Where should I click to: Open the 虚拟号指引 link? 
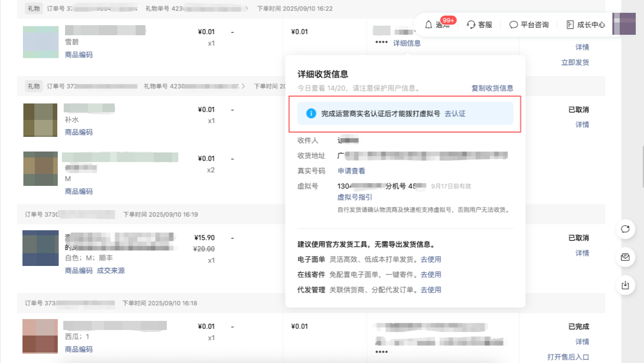[355, 197]
